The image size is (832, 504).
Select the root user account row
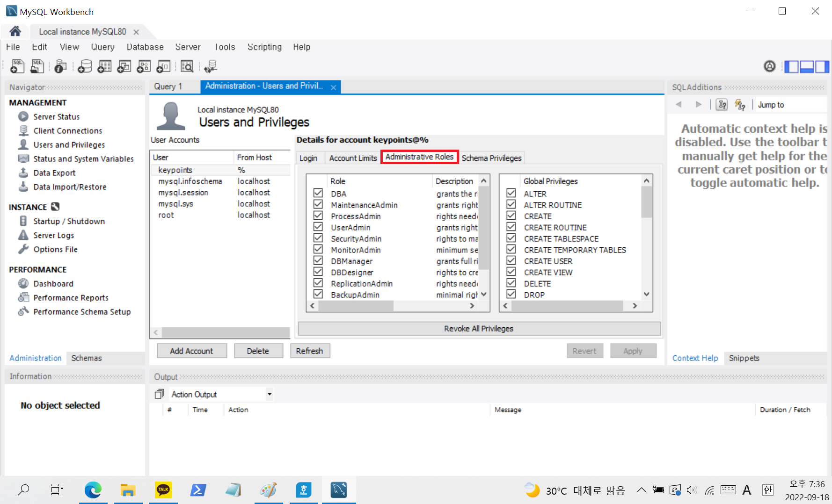coord(220,215)
